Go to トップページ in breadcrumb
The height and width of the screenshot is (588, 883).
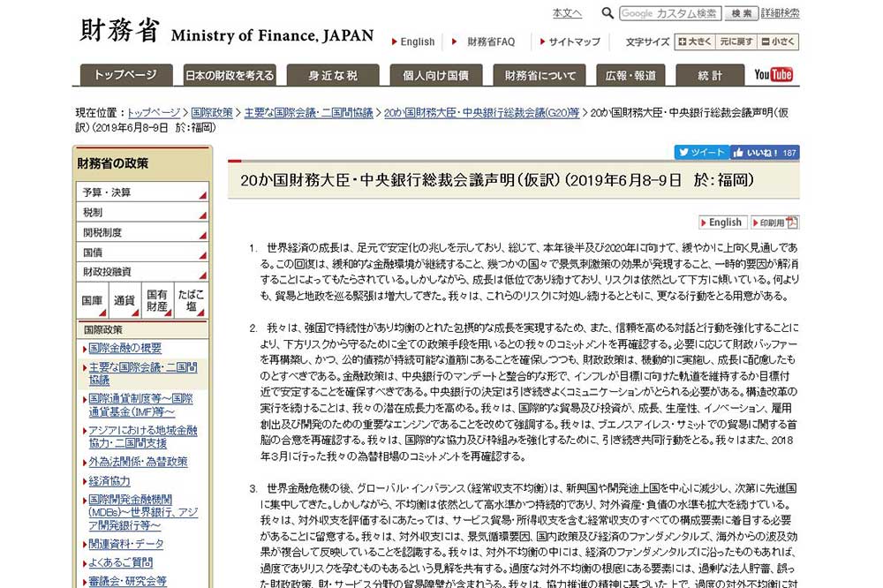[x=154, y=113]
